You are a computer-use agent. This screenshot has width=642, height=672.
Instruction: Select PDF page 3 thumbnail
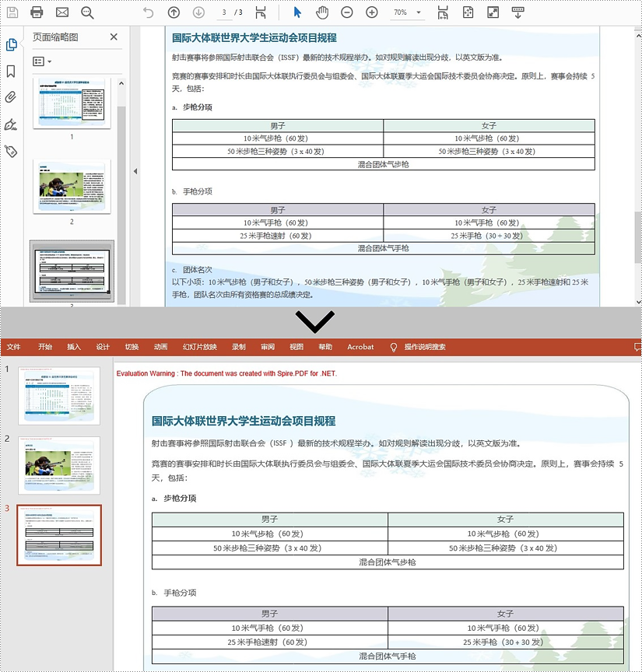72,271
